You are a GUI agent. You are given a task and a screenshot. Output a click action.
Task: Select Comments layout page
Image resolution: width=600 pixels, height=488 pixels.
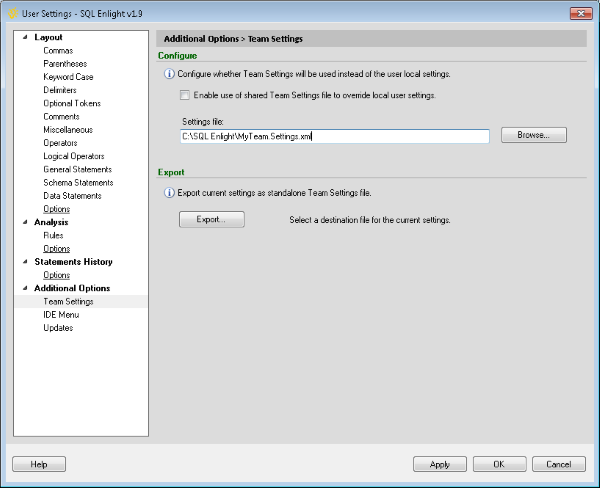pos(61,116)
